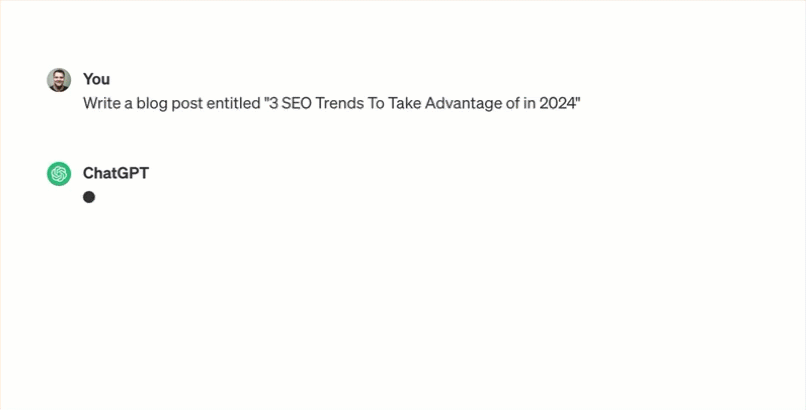
Task: Select the "ChatGPT" sender name label
Action: click(116, 173)
